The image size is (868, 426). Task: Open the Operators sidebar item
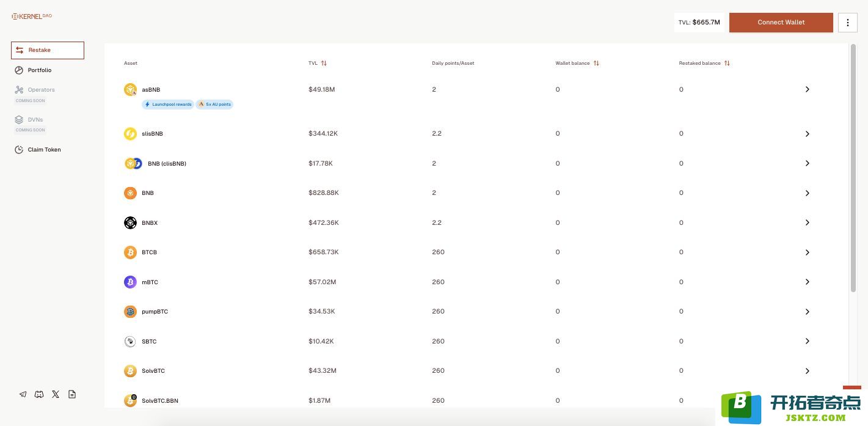pos(35,90)
